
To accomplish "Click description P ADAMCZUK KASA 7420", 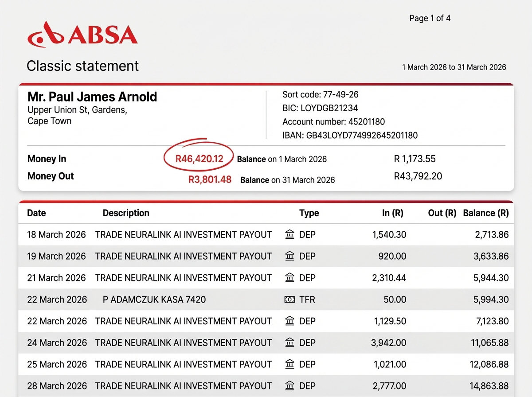I will [154, 300].
